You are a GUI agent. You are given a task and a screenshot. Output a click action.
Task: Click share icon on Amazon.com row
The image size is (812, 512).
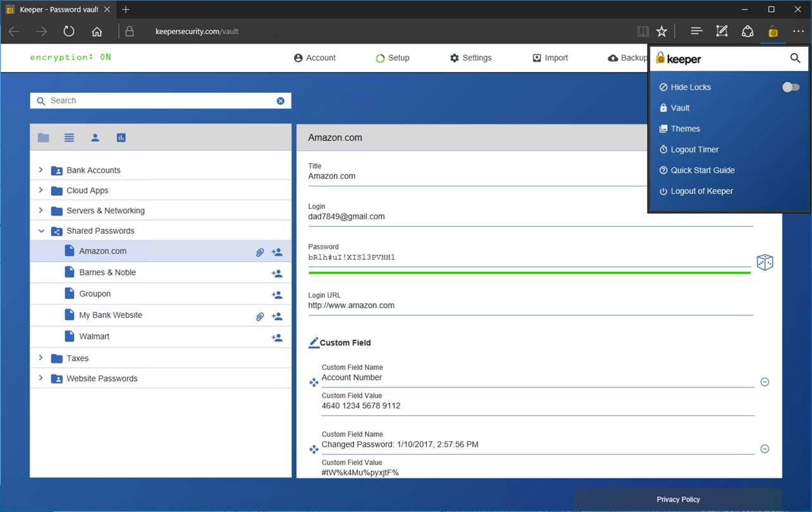click(x=277, y=252)
